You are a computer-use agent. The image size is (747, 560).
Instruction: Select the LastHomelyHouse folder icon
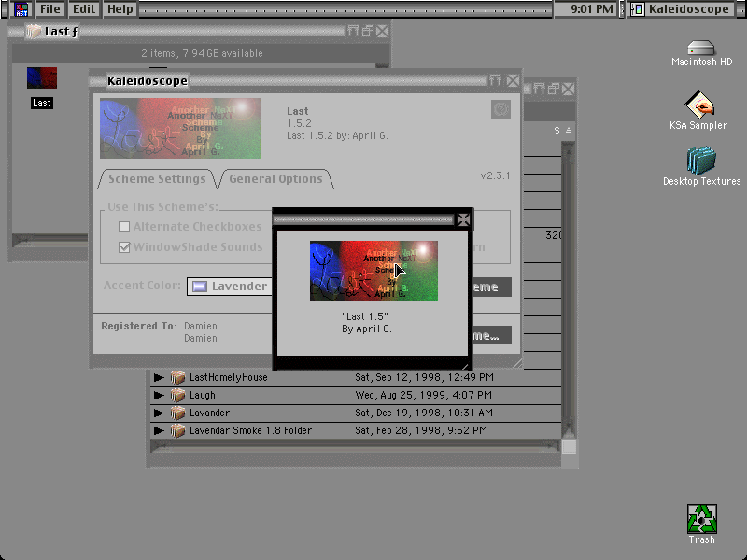pos(177,378)
